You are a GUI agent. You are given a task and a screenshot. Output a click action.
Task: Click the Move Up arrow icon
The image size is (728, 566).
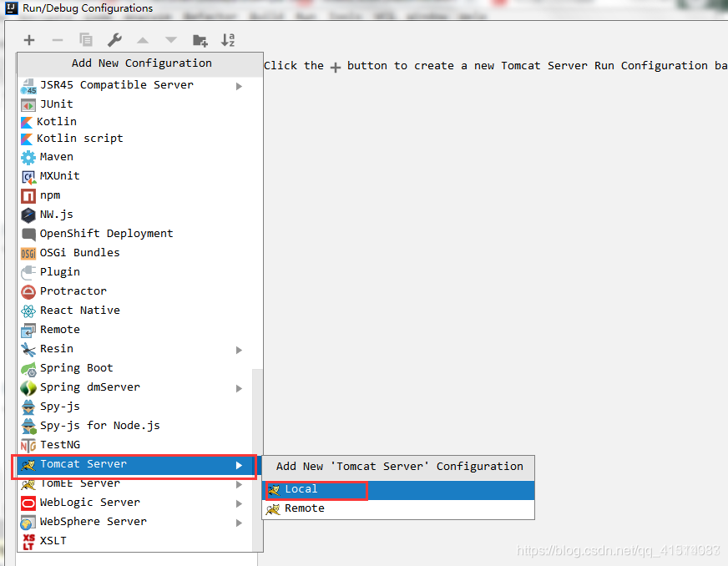(x=143, y=40)
